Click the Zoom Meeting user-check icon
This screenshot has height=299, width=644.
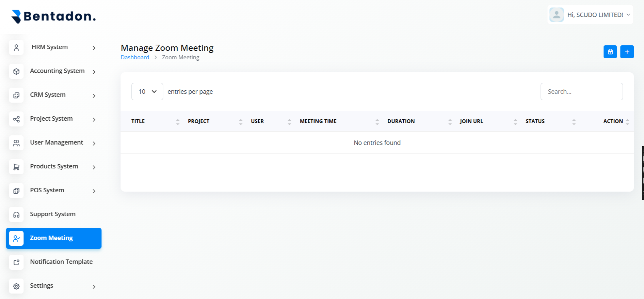coord(16,239)
